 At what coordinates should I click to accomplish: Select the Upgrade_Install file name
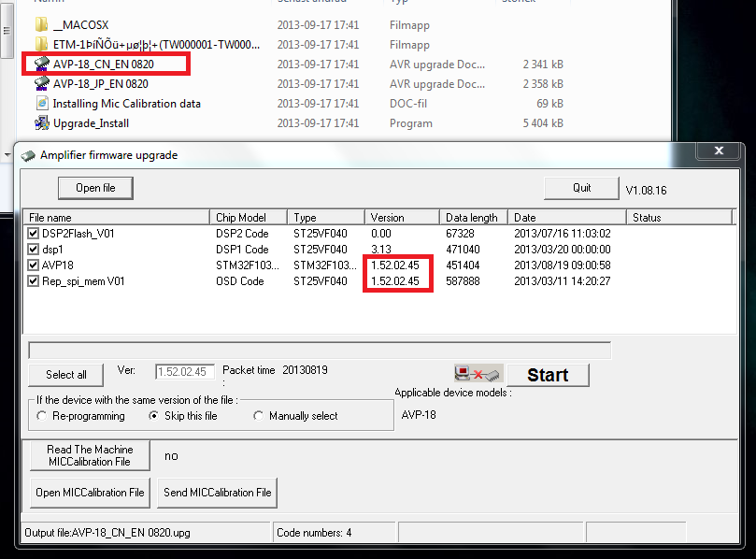[92, 123]
